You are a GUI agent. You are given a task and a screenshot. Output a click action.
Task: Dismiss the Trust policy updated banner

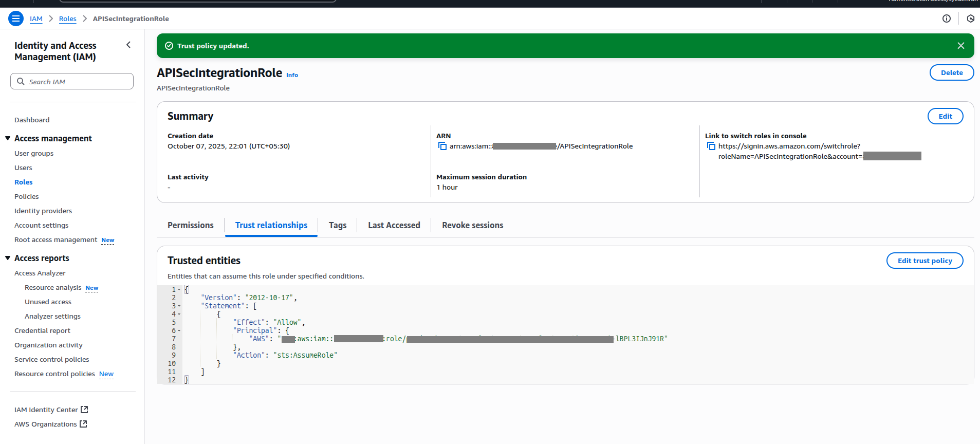960,46
